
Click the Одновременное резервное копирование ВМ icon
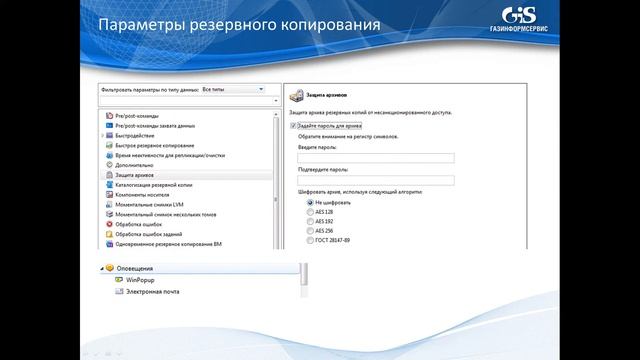pos(109,244)
